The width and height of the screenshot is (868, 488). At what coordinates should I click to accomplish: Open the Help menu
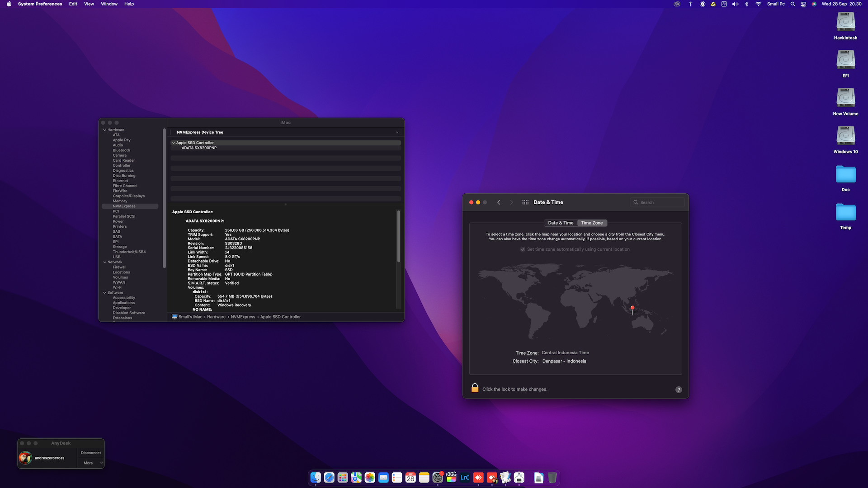click(129, 4)
